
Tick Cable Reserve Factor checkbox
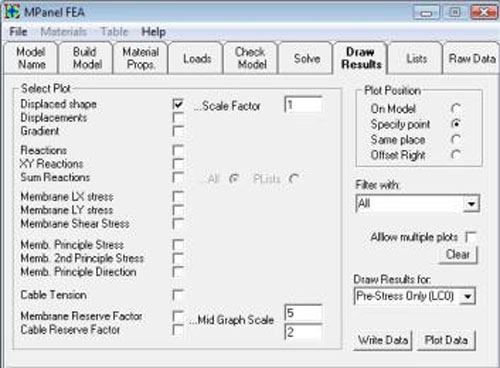pos(178,330)
